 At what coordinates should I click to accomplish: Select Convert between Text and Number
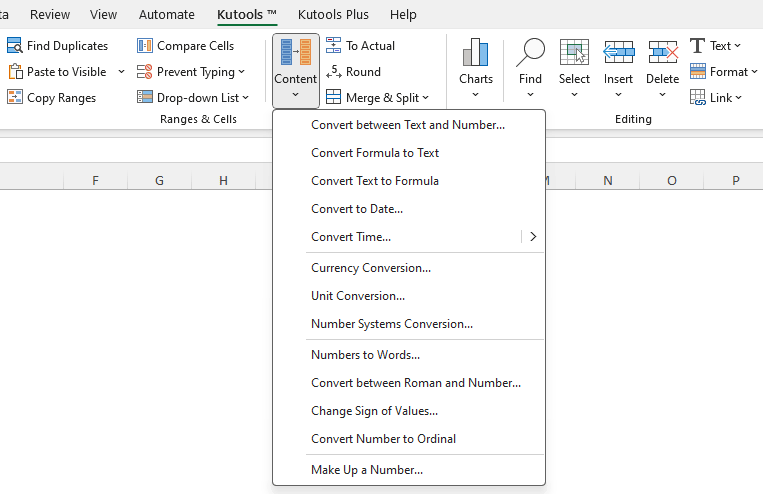408,125
